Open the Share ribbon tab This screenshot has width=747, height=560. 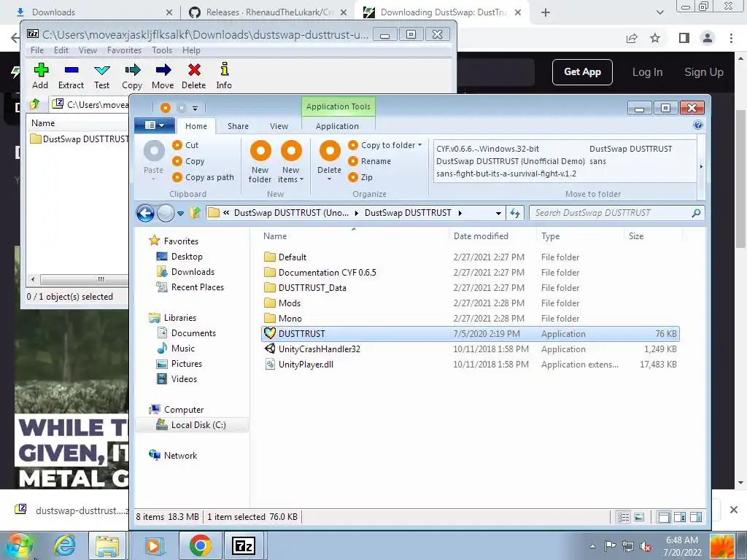[x=238, y=126]
